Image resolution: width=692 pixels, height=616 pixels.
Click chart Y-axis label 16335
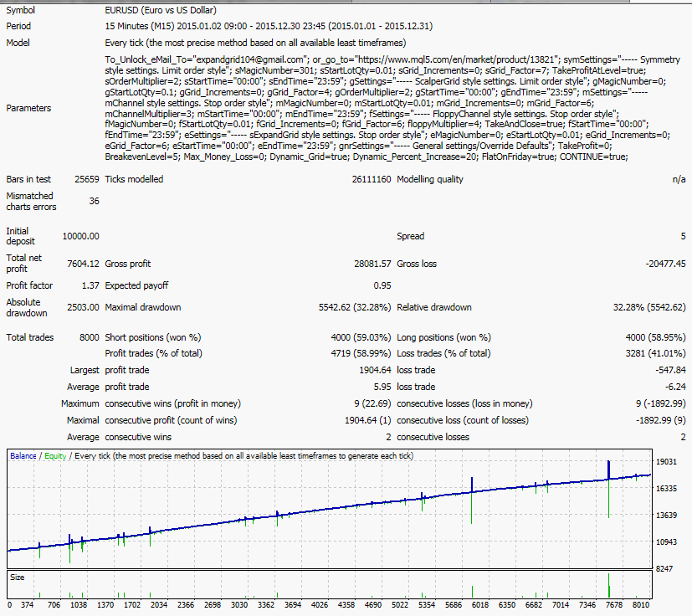click(666, 489)
